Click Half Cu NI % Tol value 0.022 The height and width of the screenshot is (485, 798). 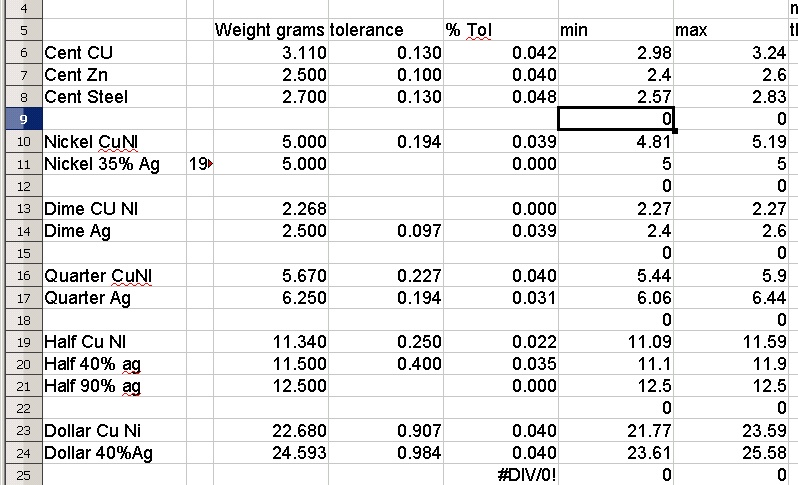tap(499, 342)
